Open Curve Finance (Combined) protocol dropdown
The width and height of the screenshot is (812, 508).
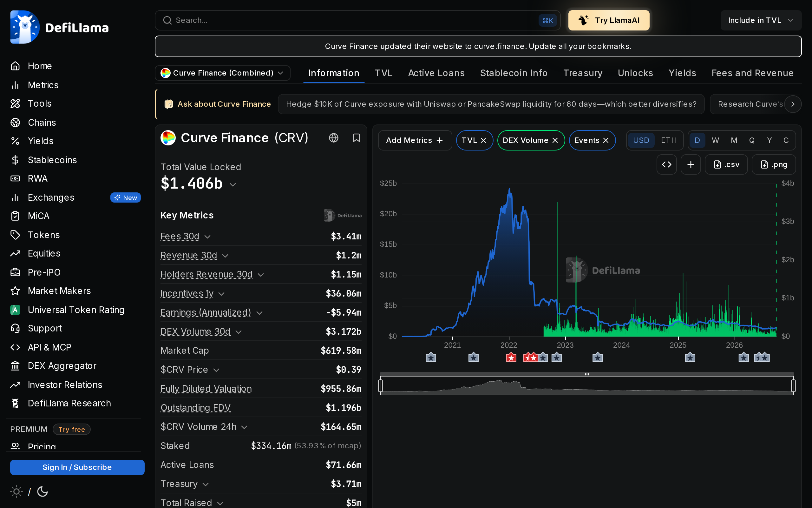[x=222, y=73]
